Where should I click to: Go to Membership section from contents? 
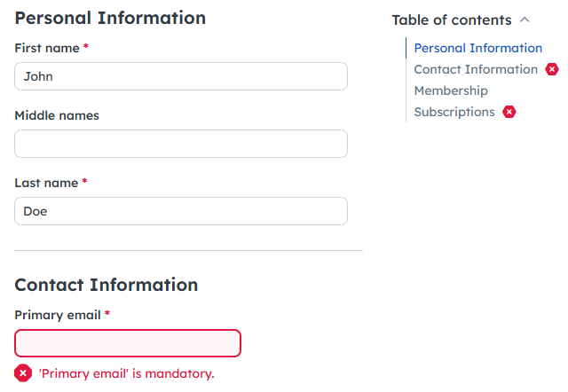[x=451, y=90]
